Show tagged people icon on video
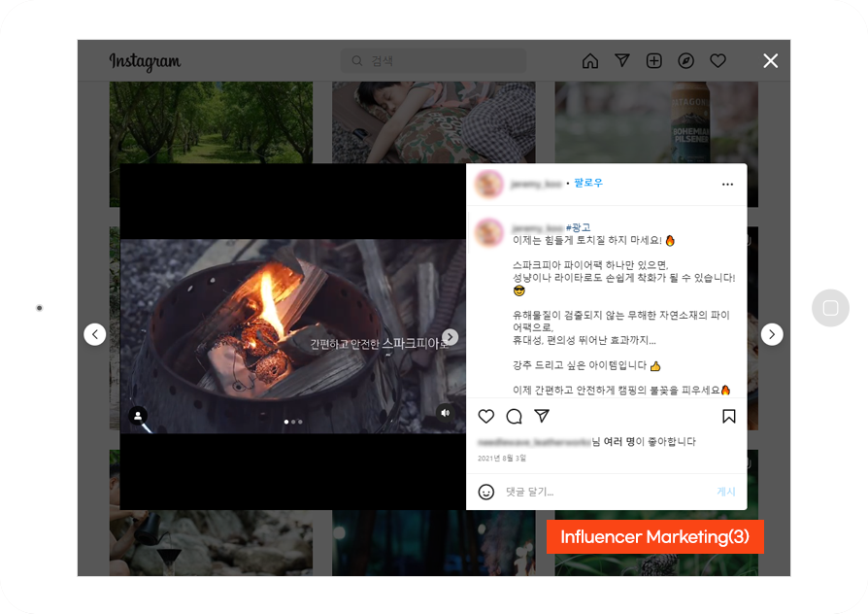Image resolution: width=868 pixels, height=614 pixels. pos(138,415)
